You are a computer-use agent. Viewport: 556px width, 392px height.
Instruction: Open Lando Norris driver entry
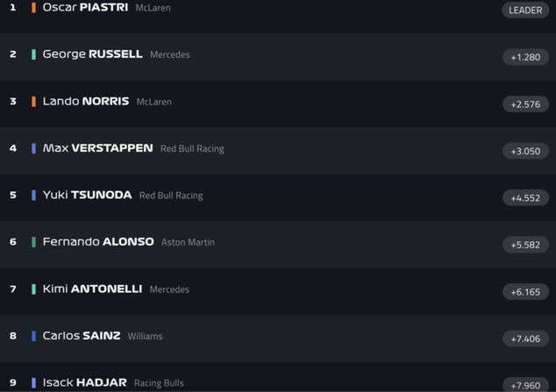click(86, 102)
